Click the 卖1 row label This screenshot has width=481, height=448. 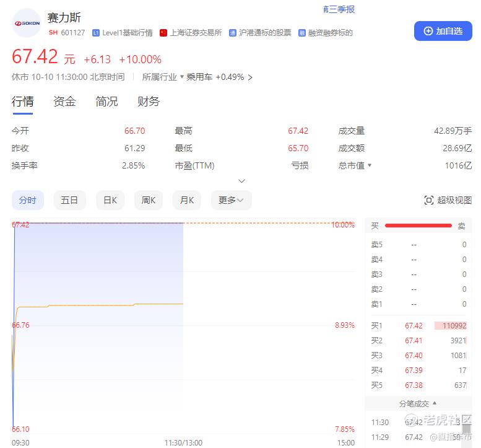(377, 304)
